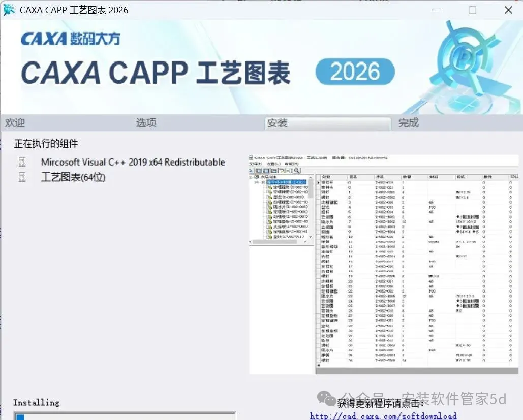Screen dimensions: 523x420
Task: Click the '正在执行的组件' heading
Action: click(46, 144)
